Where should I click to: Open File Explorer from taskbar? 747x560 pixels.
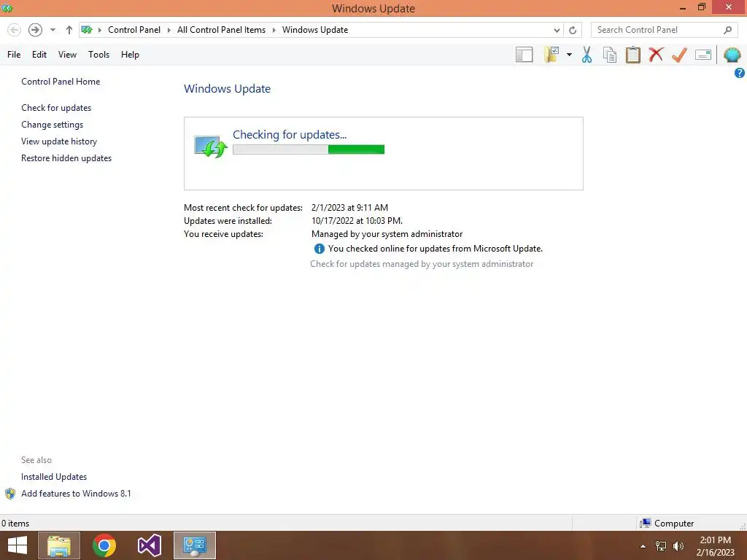tap(59, 545)
